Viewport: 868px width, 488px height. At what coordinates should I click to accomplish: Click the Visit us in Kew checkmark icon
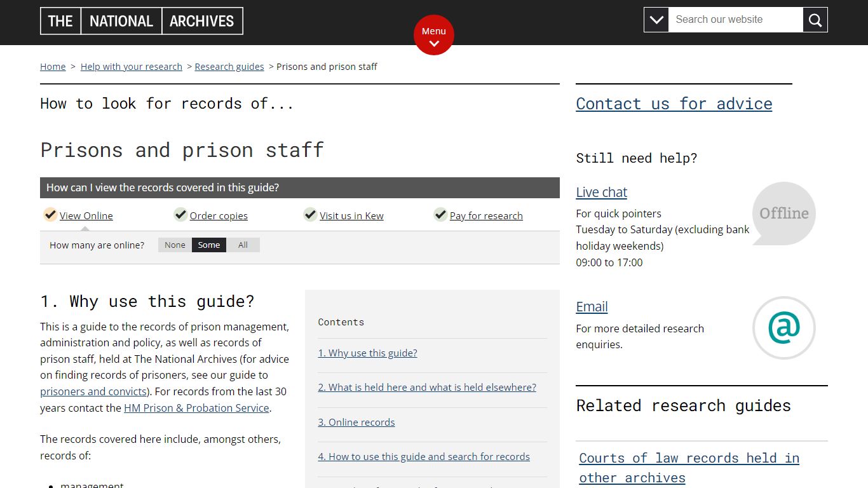click(x=310, y=215)
